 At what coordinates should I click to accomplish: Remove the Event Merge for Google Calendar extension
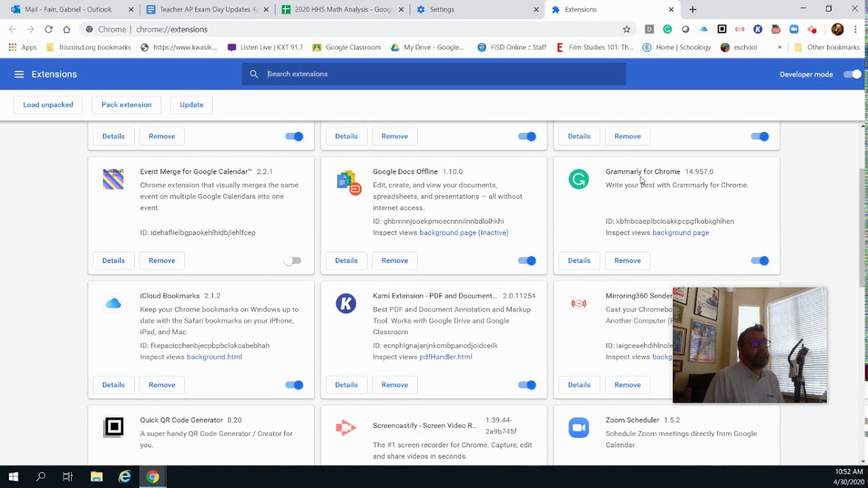pos(161,260)
